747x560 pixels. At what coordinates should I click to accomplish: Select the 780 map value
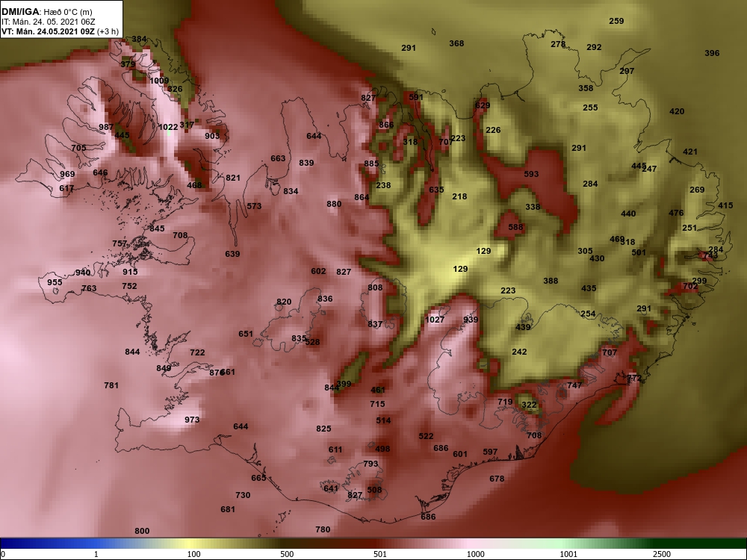[323, 529]
